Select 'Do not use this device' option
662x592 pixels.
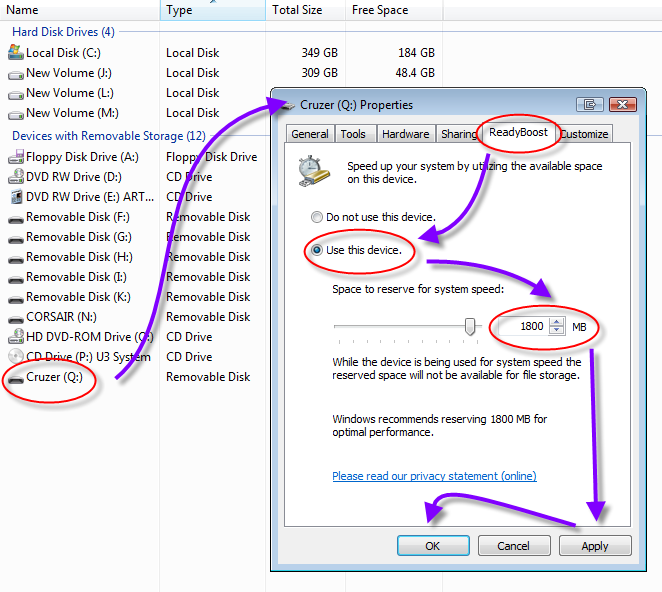tap(317, 217)
